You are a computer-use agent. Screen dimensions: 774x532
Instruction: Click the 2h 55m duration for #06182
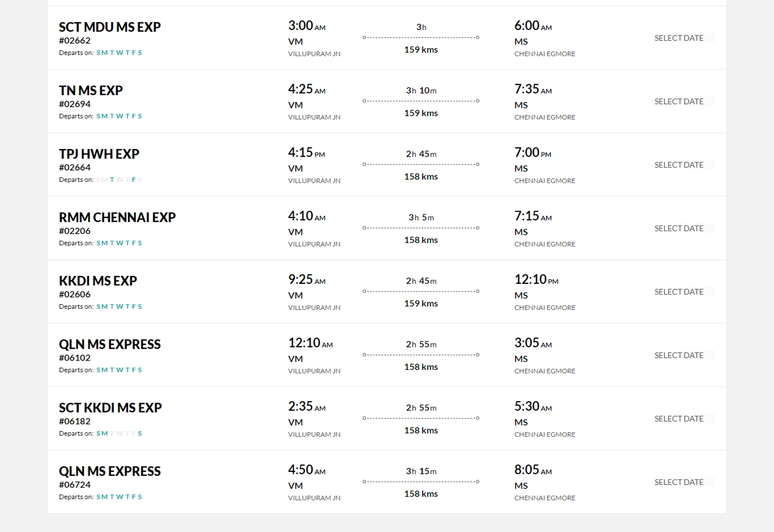pyautogui.click(x=421, y=408)
